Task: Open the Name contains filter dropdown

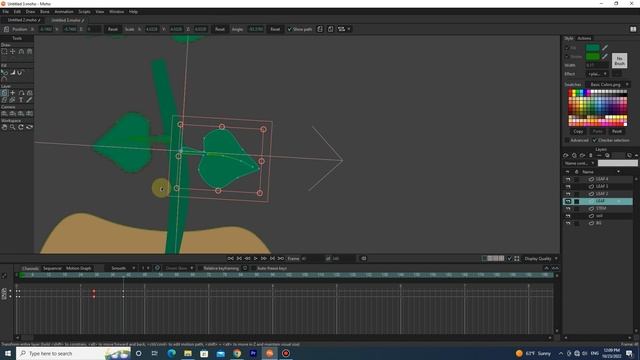Action: point(579,163)
